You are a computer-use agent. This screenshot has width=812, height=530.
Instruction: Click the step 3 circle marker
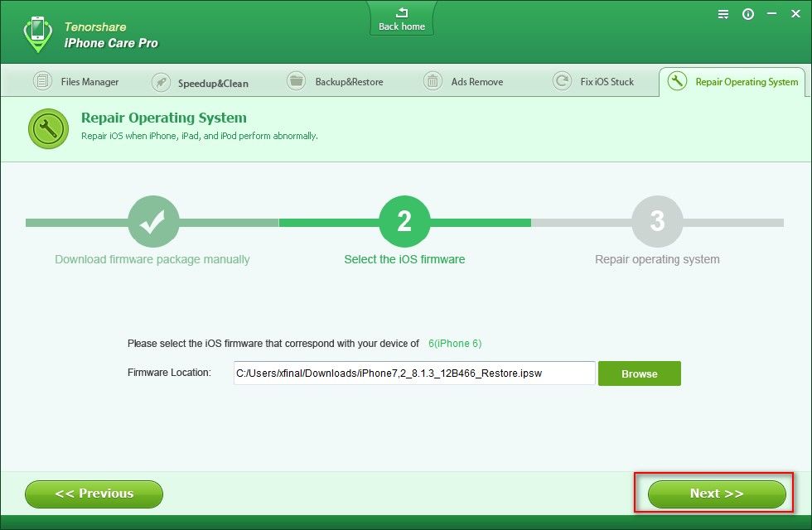tap(657, 222)
